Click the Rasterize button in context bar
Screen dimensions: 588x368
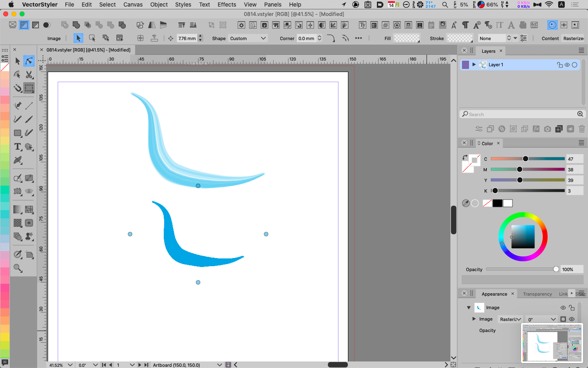(x=573, y=38)
